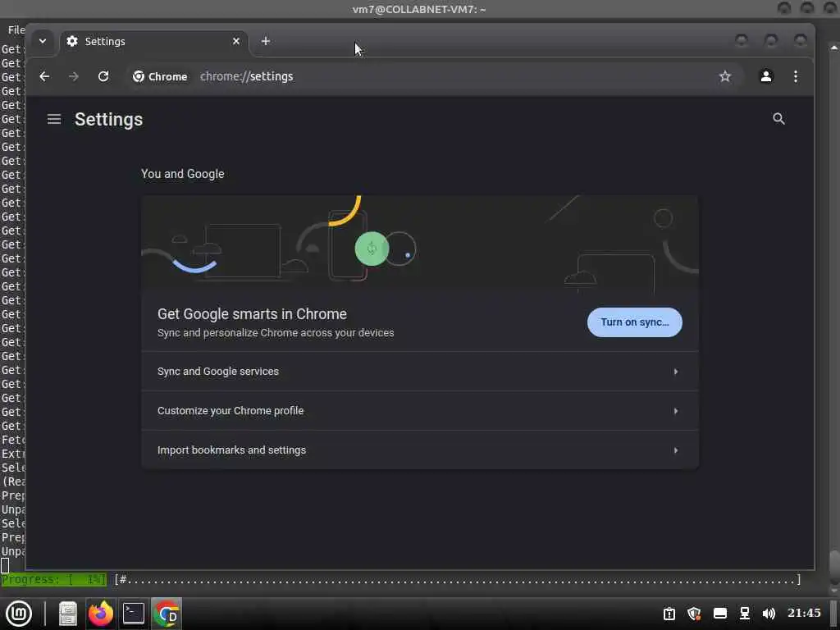
Task: Open Chrome's three-dot menu
Action: pyautogui.click(x=796, y=76)
